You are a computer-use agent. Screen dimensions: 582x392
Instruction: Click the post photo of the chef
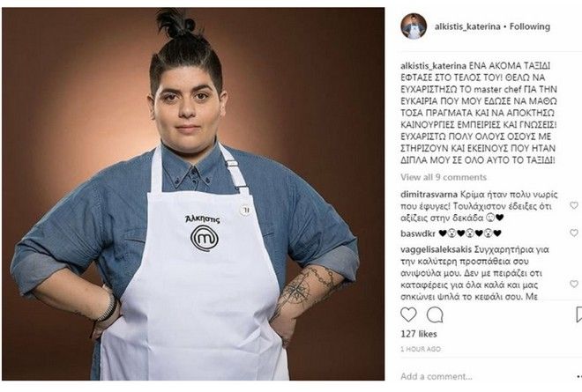point(193,194)
